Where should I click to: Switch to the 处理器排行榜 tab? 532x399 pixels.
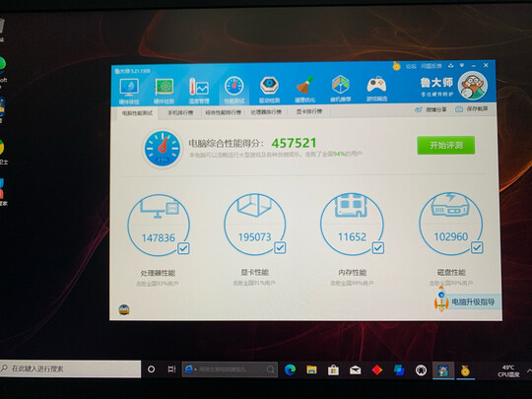(266, 111)
